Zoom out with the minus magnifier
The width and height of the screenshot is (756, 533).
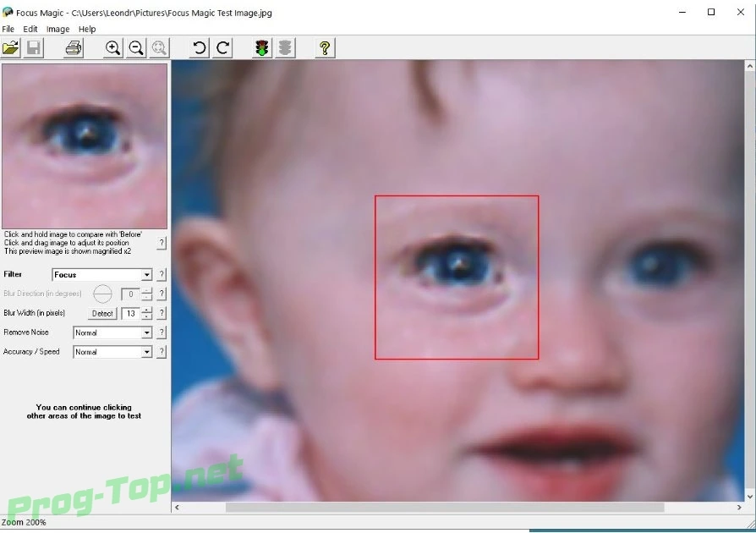tap(136, 47)
